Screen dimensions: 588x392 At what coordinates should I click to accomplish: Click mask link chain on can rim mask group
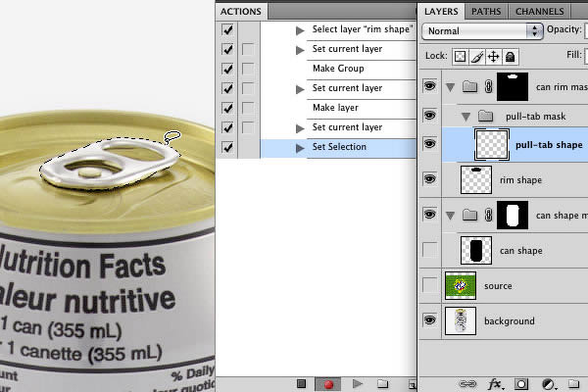[488, 87]
